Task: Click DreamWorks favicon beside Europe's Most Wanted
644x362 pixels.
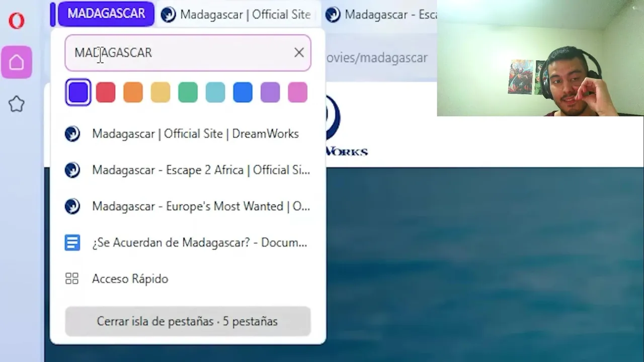Action: 72,206
